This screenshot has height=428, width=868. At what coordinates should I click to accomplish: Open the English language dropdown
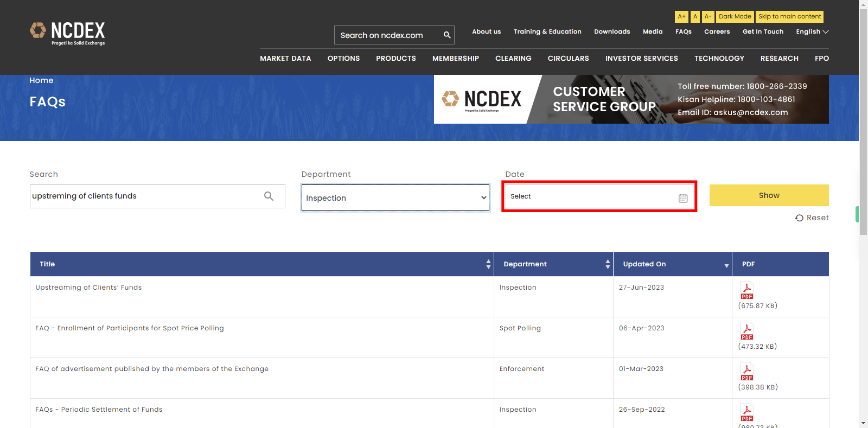[812, 31]
